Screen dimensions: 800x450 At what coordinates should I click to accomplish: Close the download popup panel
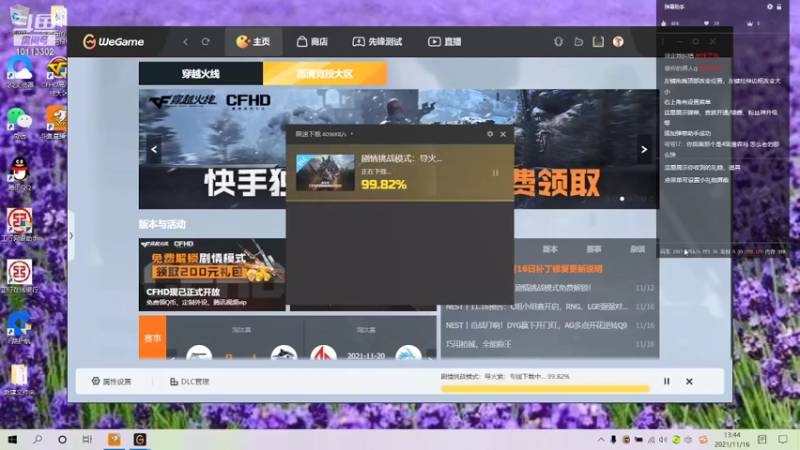503,134
